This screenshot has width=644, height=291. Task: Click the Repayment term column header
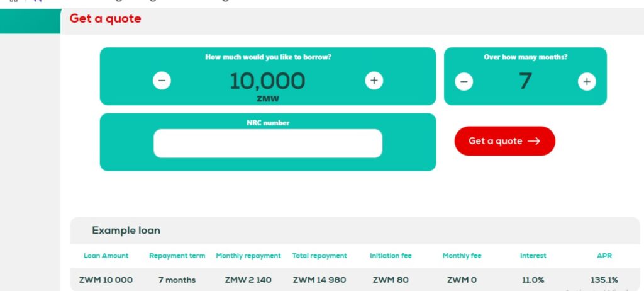[177, 256]
